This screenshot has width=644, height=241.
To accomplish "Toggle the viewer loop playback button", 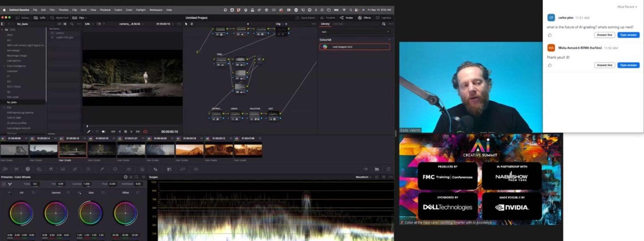I will click(145, 132).
